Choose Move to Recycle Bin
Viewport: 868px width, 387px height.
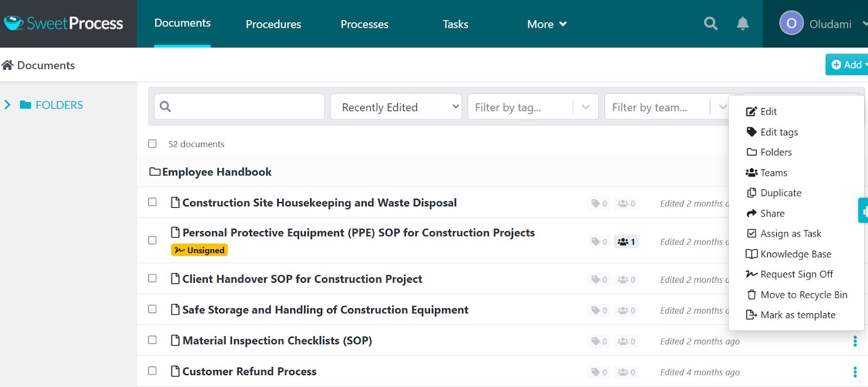pos(796,295)
